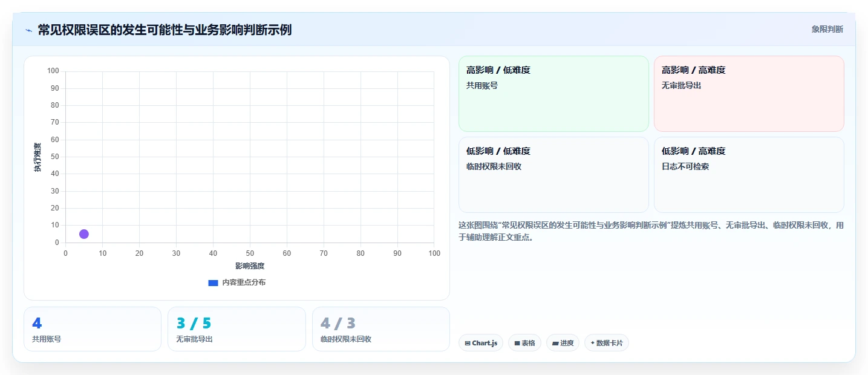Open the 高影响 / 高难度 quadrant card

point(749,94)
